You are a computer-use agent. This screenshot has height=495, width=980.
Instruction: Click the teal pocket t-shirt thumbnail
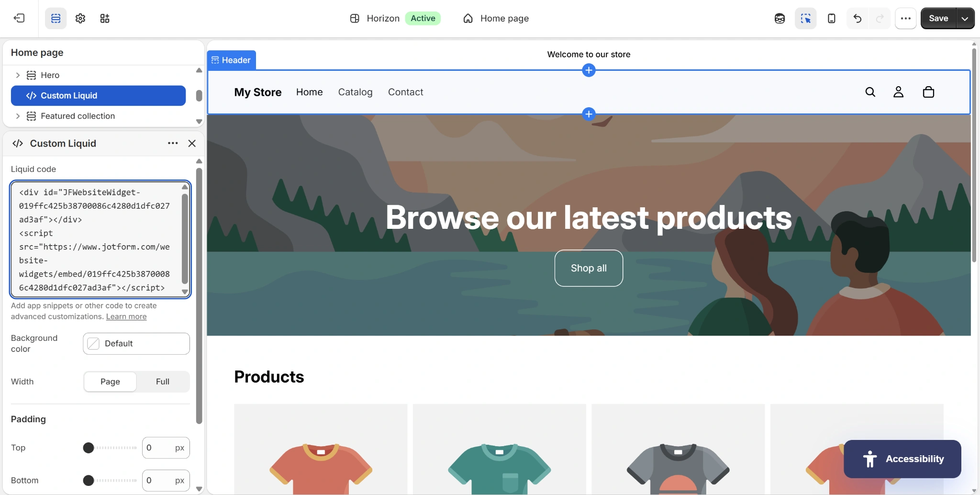tap(500, 450)
